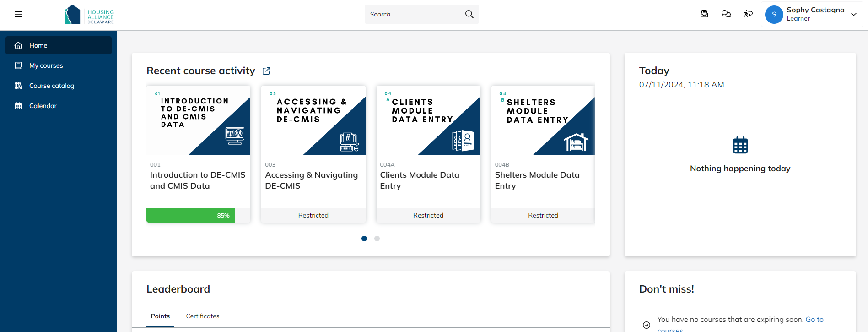Open Shelters Module Data Entry thumbnail

coord(543,120)
